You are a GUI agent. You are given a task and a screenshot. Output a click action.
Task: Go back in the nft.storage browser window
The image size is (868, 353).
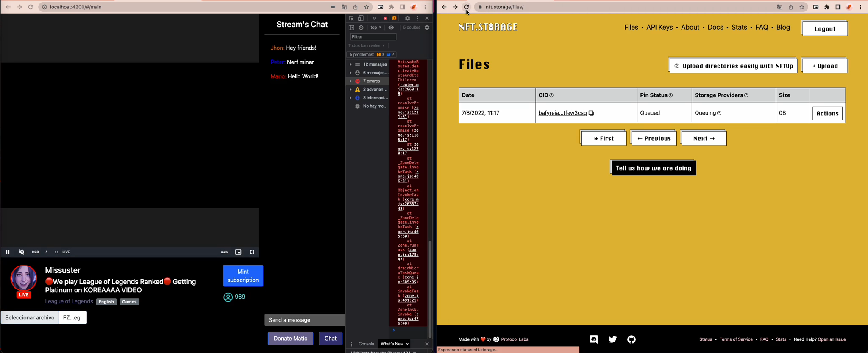click(x=444, y=7)
